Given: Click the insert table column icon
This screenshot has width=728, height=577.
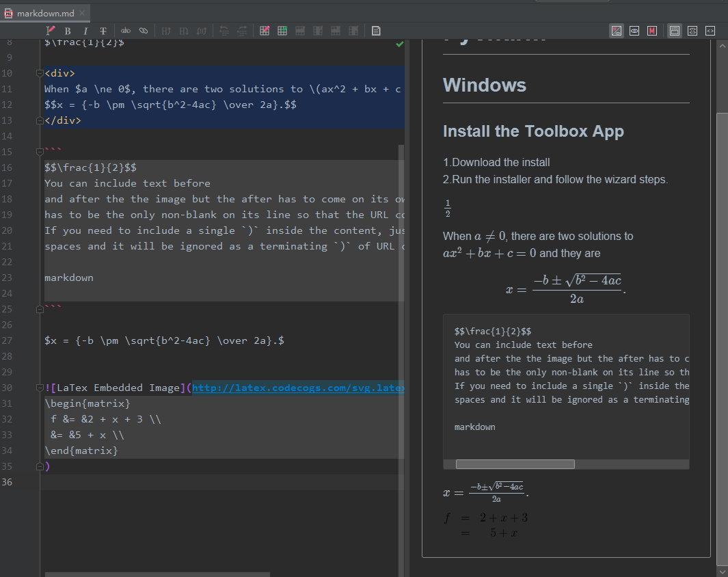Looking at the screenshot, I should (318, 31).
